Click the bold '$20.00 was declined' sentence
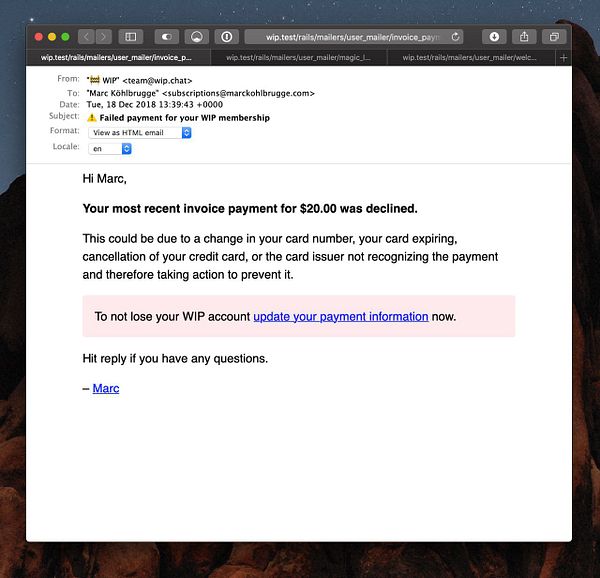 tap(250, 208)
